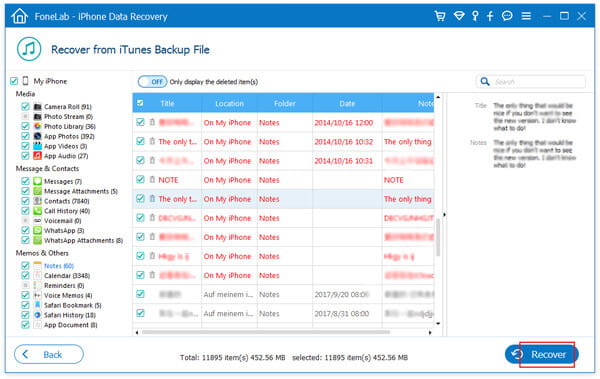
Task: Click the WhatsApp icon in sidebar
Action: click(x=37, y=230)
